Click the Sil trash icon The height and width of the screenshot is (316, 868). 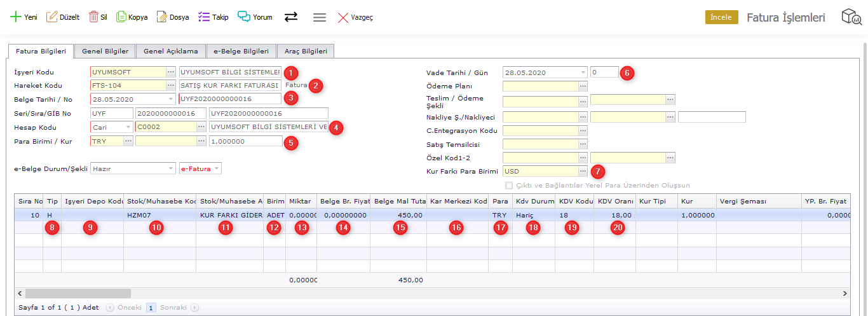click(x=93, y=17)
